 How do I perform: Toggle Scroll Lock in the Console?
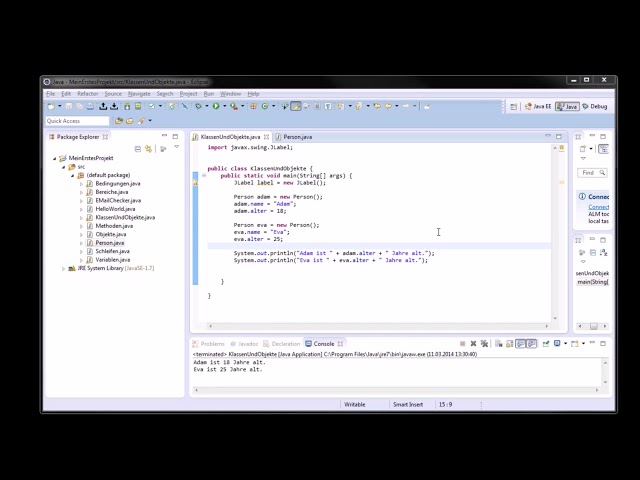click(509, 344)
